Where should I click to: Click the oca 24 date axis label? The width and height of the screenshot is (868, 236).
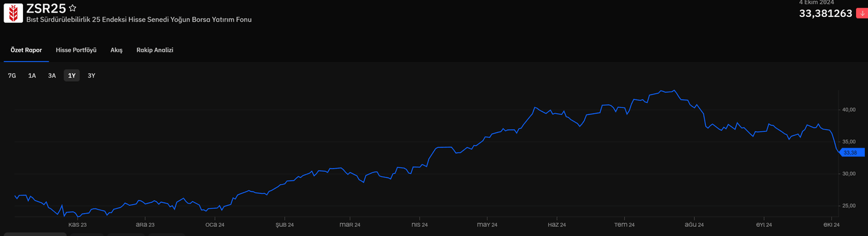[215, 225]
